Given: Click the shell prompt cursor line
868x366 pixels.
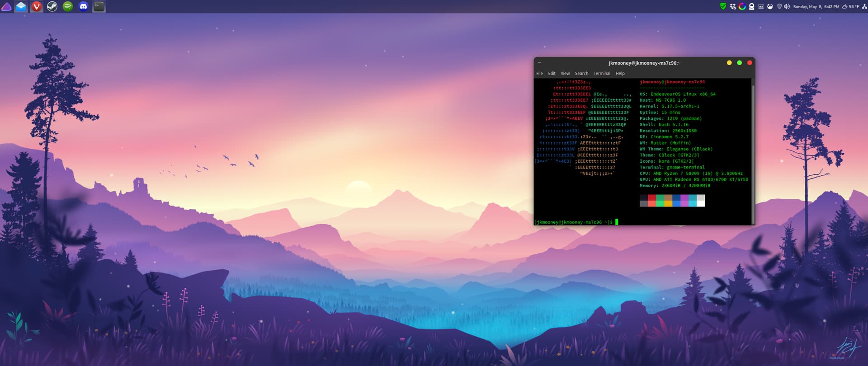Looking at the screenshot, I should [x=576, y=222].
